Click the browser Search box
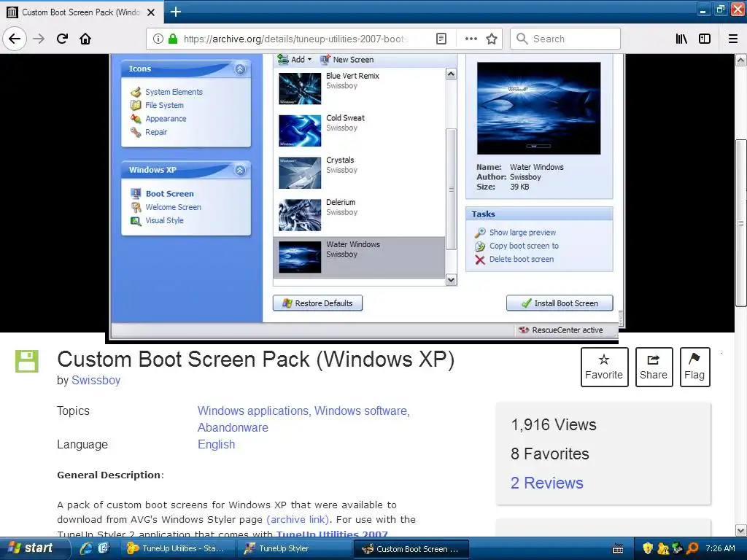The image size is (747, 560). click(565, 39)
